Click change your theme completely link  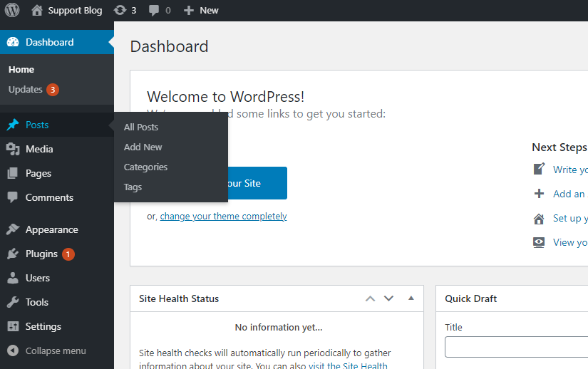223,216
